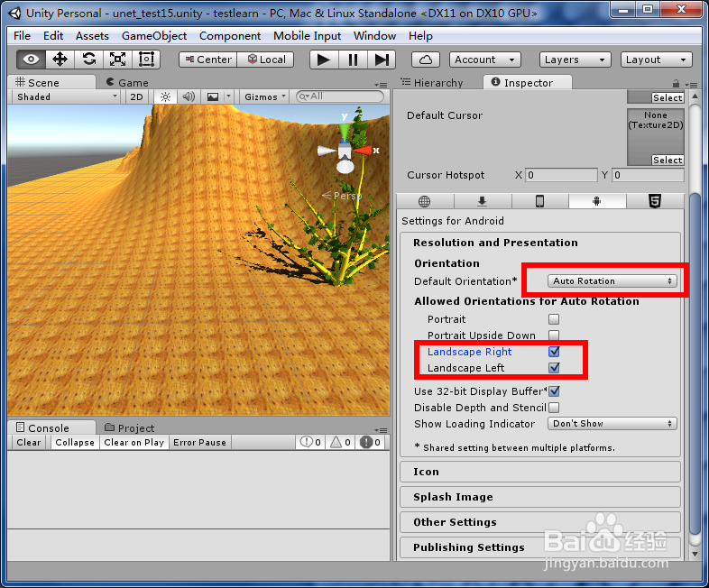Screen dimensions: 709x588
Task: Select the Rotate tool
Action: [x=88, y=60]
